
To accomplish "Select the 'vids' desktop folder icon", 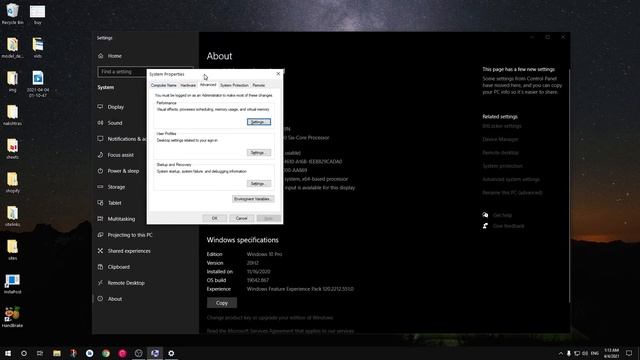I will point(38,48).
